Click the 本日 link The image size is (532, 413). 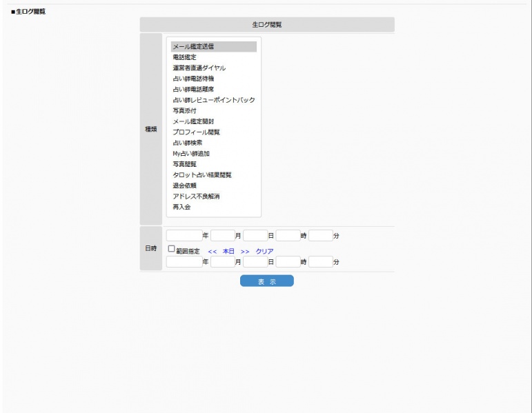coord(228,250)
